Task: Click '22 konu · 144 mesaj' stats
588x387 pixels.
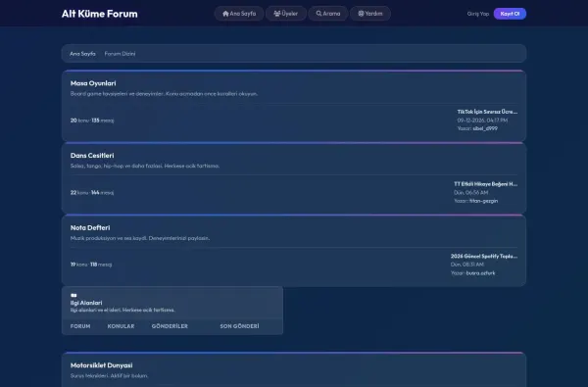Action: coord(92,192)
